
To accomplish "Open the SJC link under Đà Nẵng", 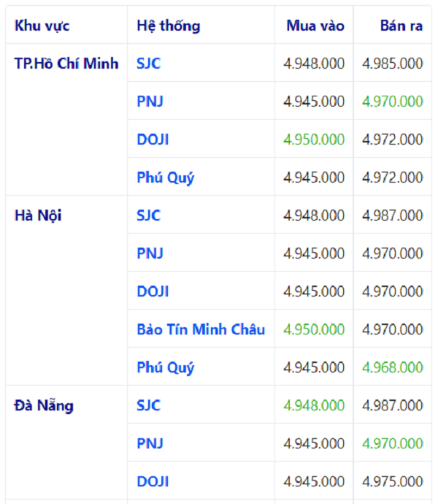I will 148,405.
